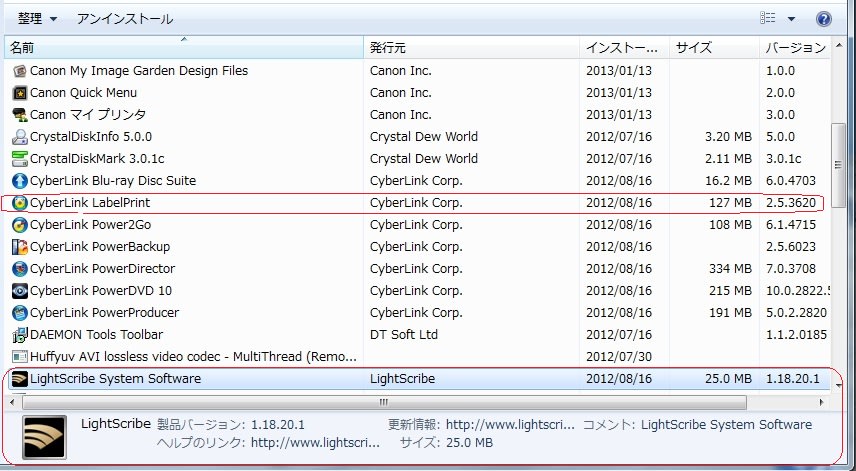The width and height of the screenshot is (856, 471).
Task: Click the CyberLink Power2Go icon
Action: [x=20, y=225]
